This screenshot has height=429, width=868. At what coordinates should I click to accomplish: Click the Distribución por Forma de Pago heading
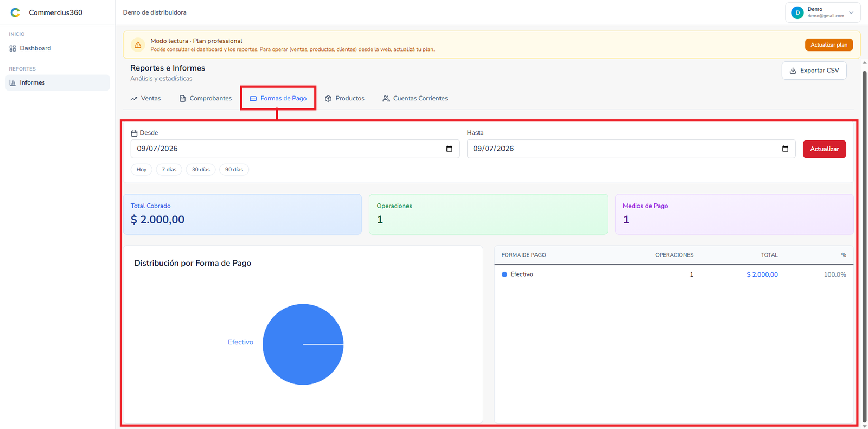click(193, 263)
